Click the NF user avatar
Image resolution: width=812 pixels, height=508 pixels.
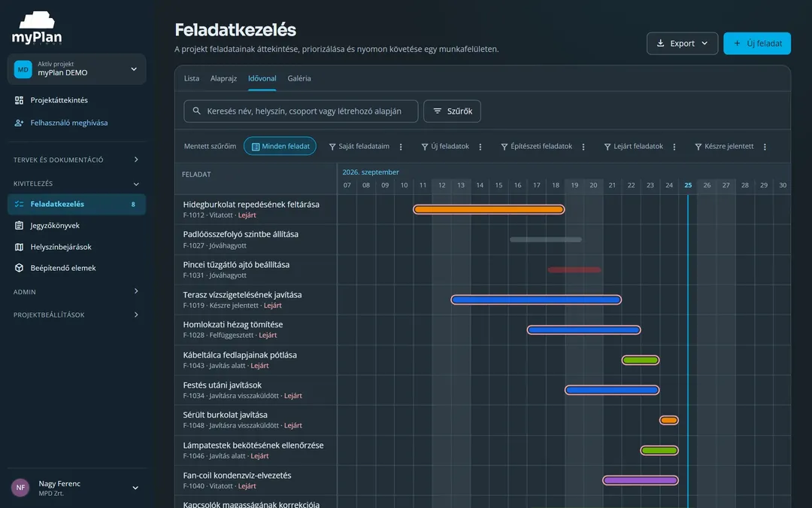(20, 487)
